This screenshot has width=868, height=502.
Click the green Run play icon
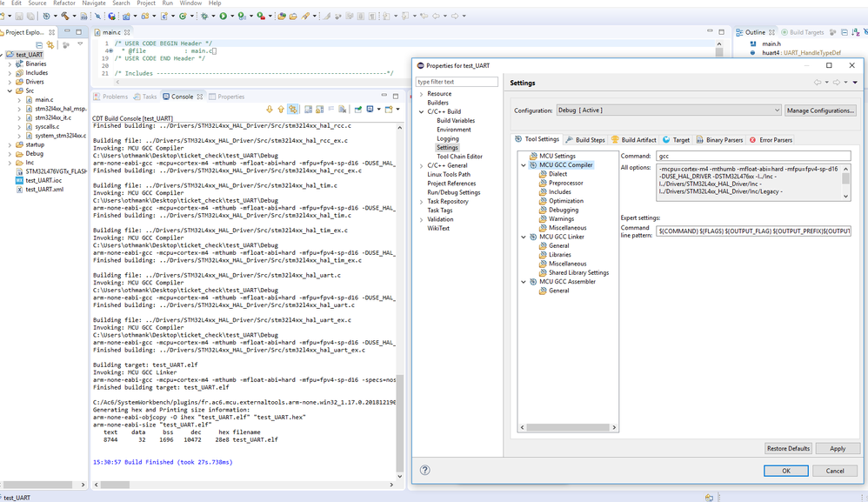click(224, 16)
